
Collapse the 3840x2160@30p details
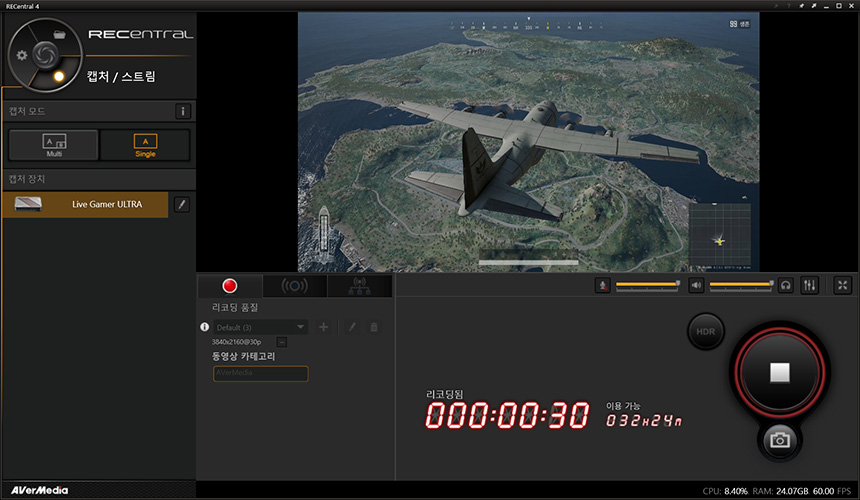[x=281, y=342]
